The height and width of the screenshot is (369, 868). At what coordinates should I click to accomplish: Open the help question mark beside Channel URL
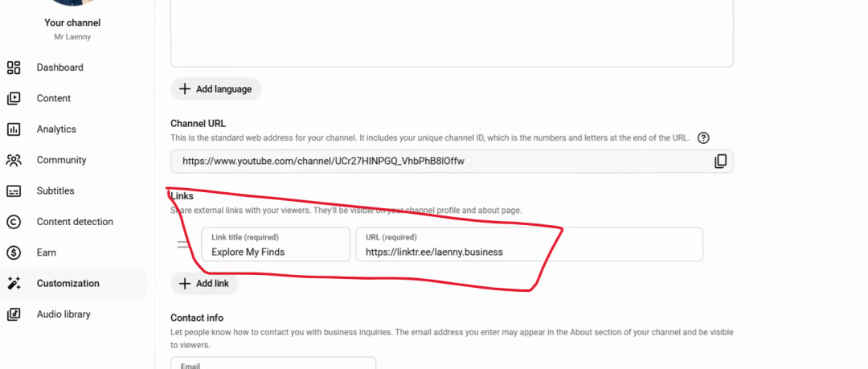coord(703,138)
